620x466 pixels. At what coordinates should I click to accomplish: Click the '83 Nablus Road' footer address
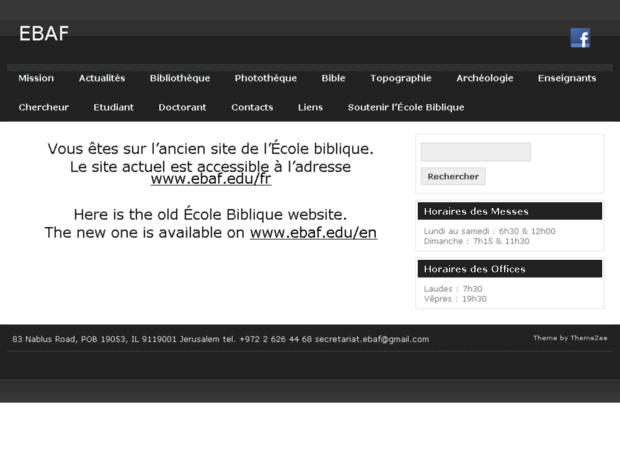click(44, 339)
